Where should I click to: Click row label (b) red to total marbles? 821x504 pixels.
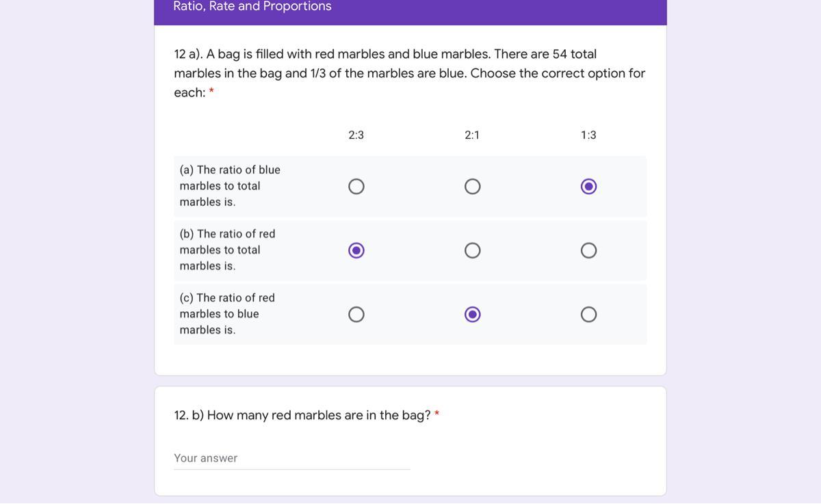pyautogui.click(x=227, y=250)
